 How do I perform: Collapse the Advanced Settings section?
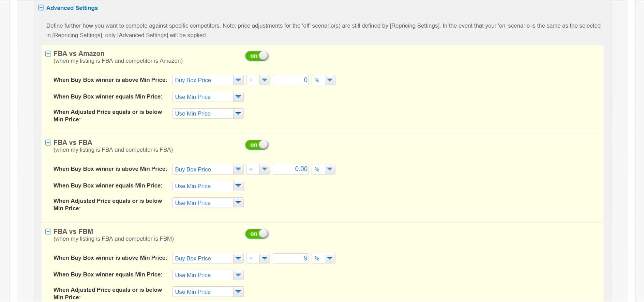[41, 7]
